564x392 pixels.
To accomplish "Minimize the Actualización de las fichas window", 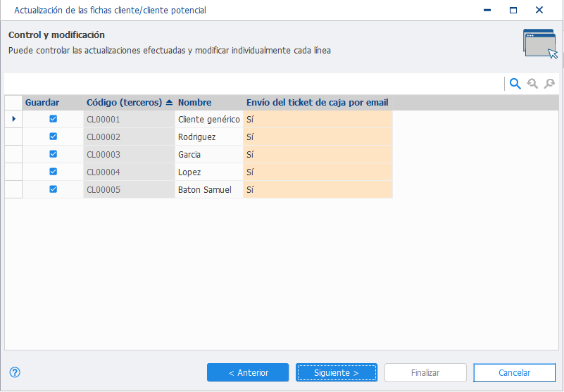I will click(x=487, y=10).
